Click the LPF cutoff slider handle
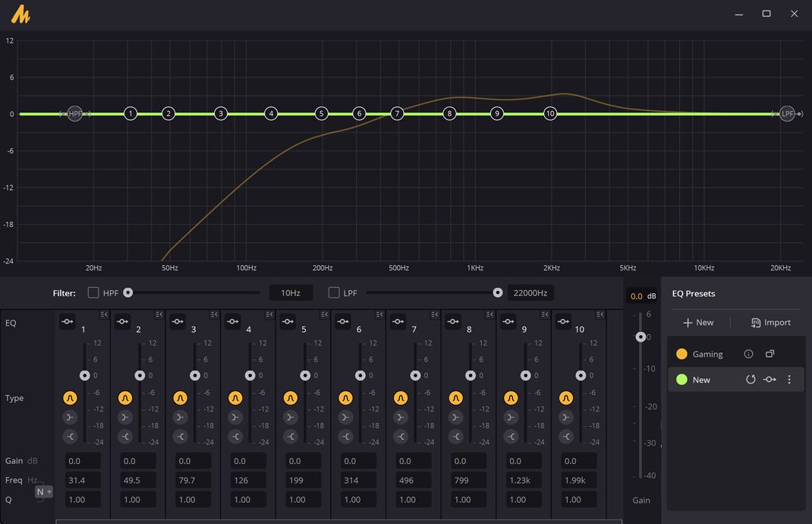The image size is (812, 524). [498, 293]
